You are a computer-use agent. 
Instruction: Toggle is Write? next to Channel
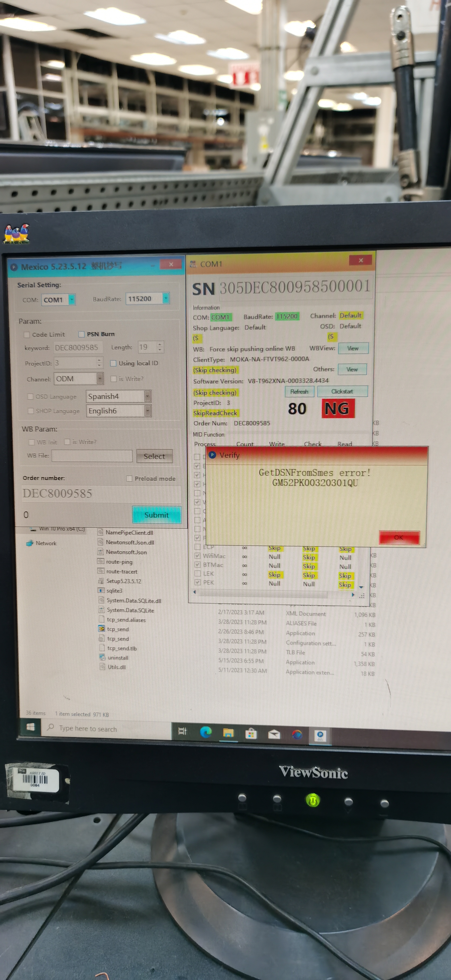tap(113, 379)
